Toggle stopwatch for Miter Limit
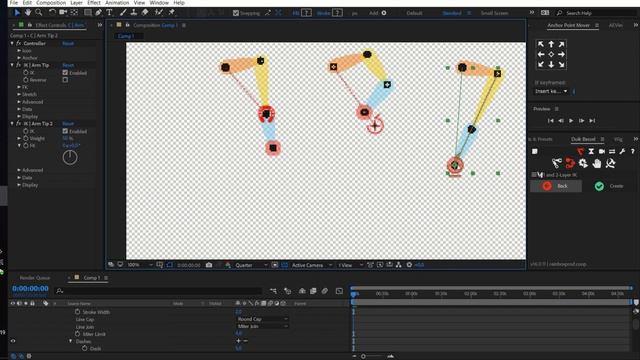 pyautogui.click(x=77, y=334)
